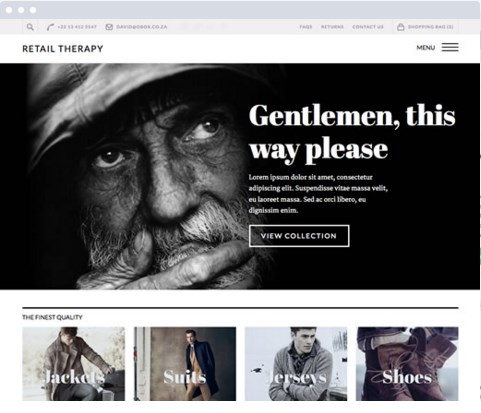Viewport: 481px width, 413px height.
Task: Click the email address in top bar
Action: [x=142, y=27]
